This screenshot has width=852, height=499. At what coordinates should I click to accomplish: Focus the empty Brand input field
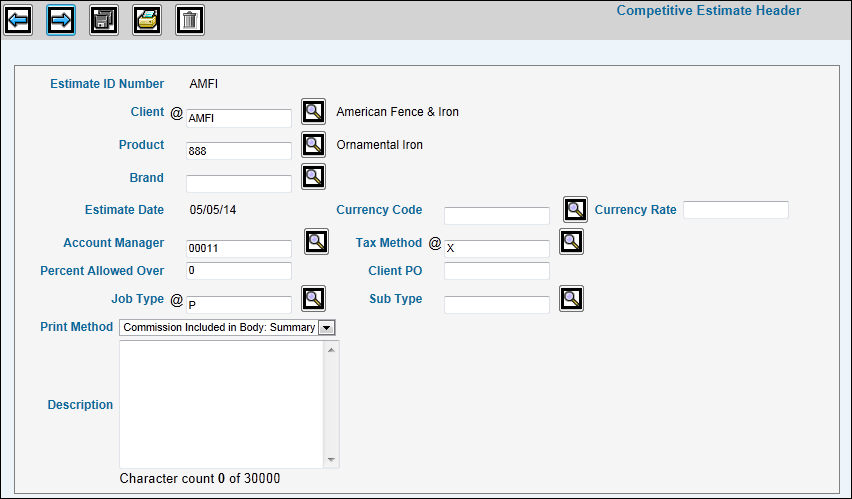[239, 184]
